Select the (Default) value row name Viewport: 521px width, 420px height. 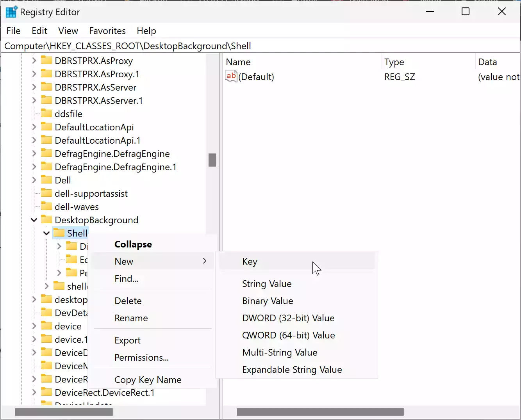(256, 77)
